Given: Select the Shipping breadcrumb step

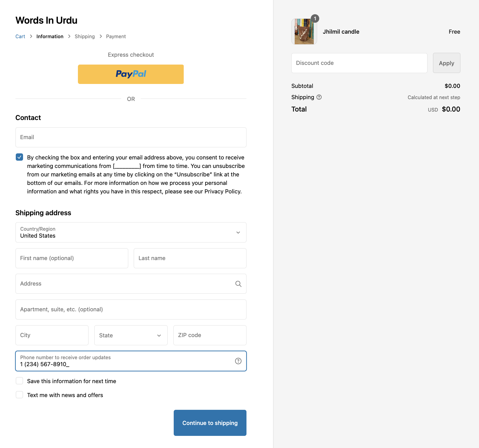Looking at the screenshot, I should click(85, 36).
